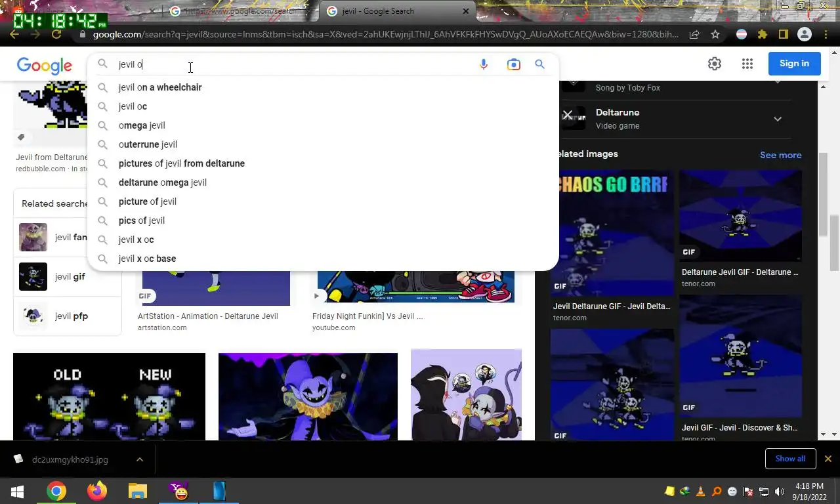Viewport: 840px width, 504px height.
Task: Click the Chrome icon in the taskbar
Action: pyautogui.click(x=56, y=491)
